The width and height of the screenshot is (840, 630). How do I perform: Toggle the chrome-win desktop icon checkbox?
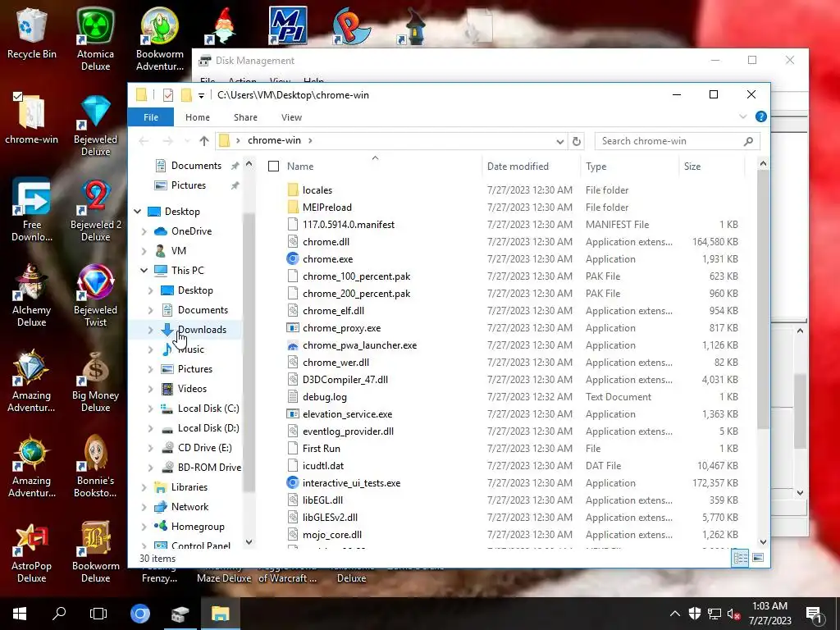[x=18, y=97]
